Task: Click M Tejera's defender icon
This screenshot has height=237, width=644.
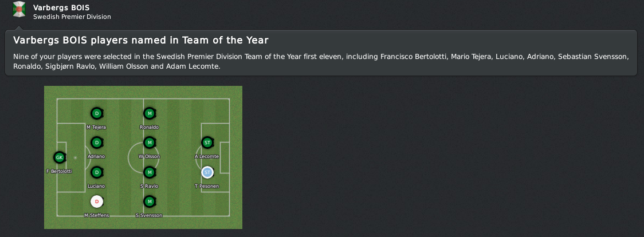Action: [97, 113]
